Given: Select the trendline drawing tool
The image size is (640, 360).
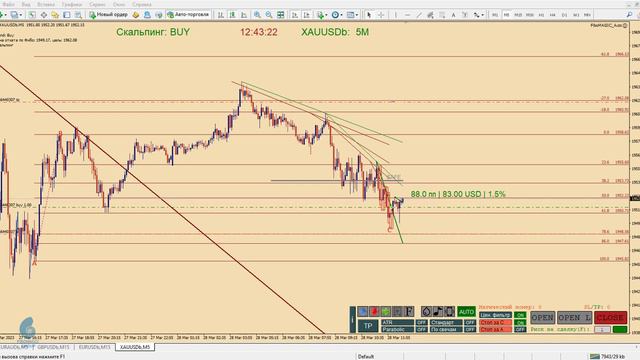Looking at the screenshot, I should coord(419,15).
